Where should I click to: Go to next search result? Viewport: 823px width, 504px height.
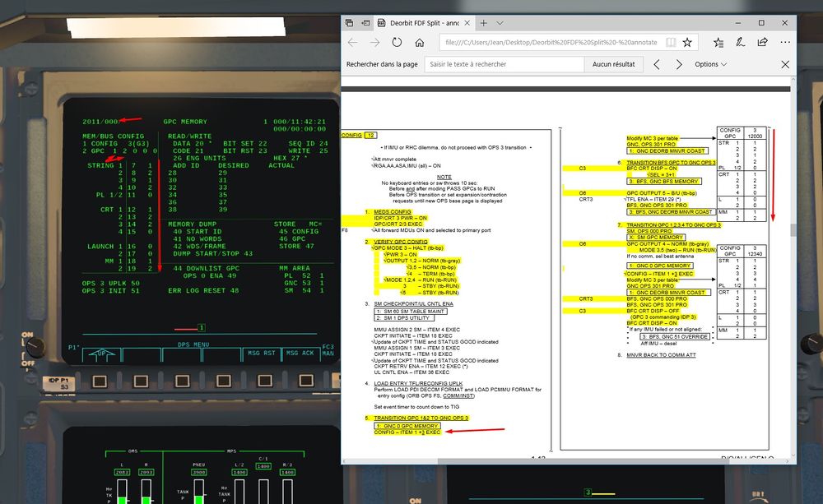679,64
